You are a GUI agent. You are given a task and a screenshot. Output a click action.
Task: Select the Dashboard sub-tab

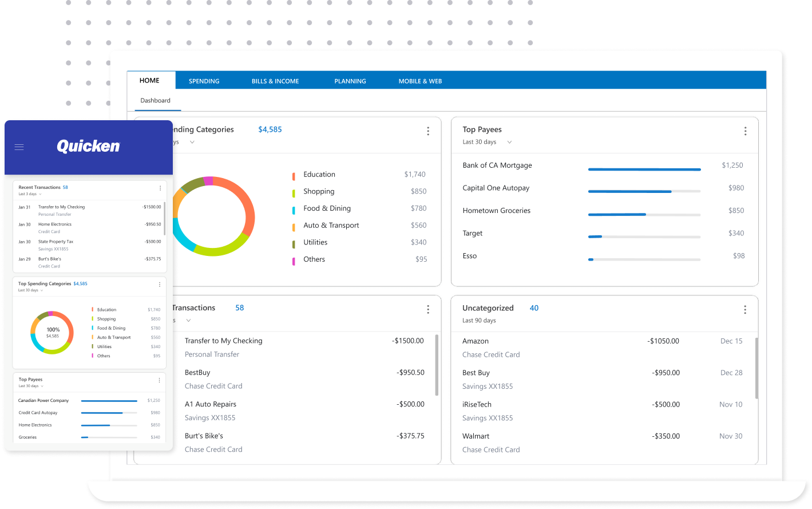156,101
